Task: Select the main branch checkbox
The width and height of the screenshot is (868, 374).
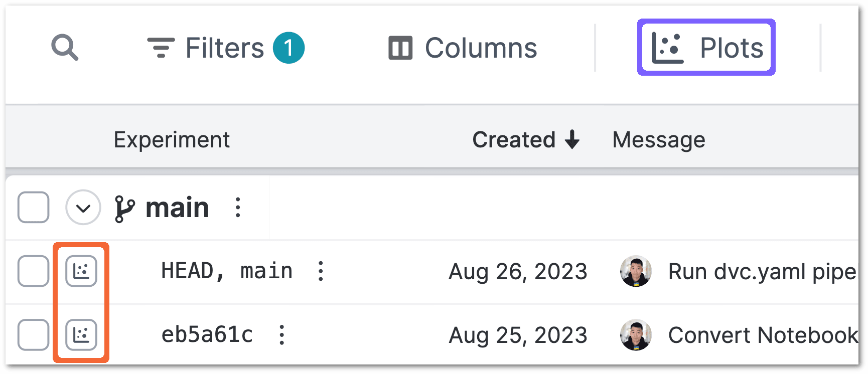Action: click(33, 207)
